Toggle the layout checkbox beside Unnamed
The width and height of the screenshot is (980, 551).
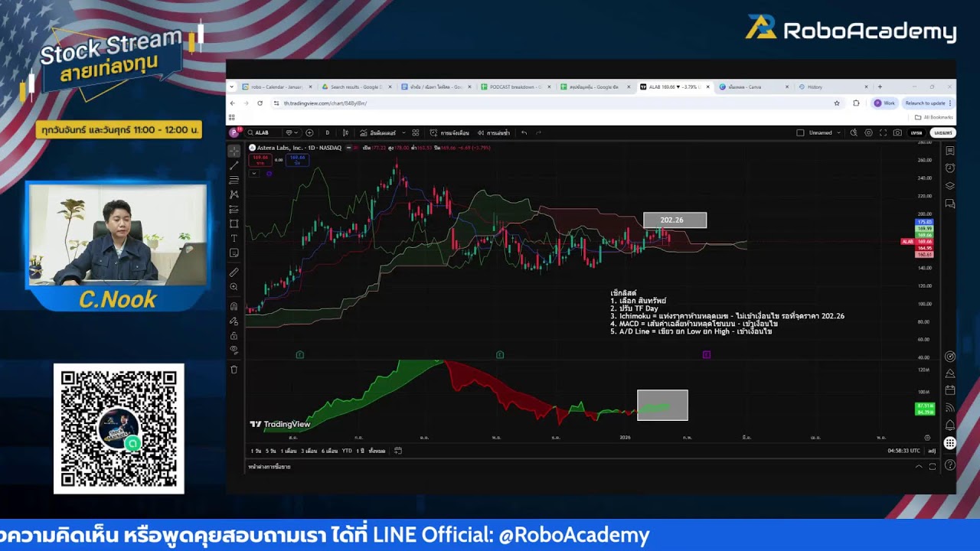point(800,133)
